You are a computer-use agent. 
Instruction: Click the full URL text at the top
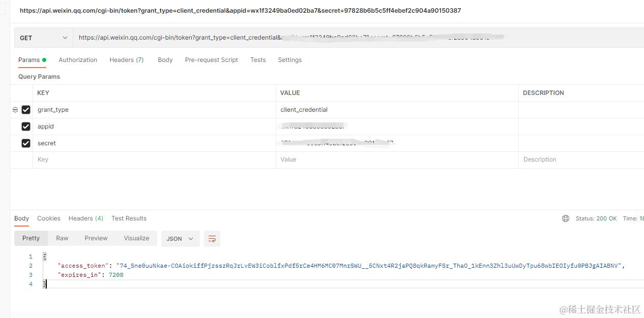pos(240,11)
